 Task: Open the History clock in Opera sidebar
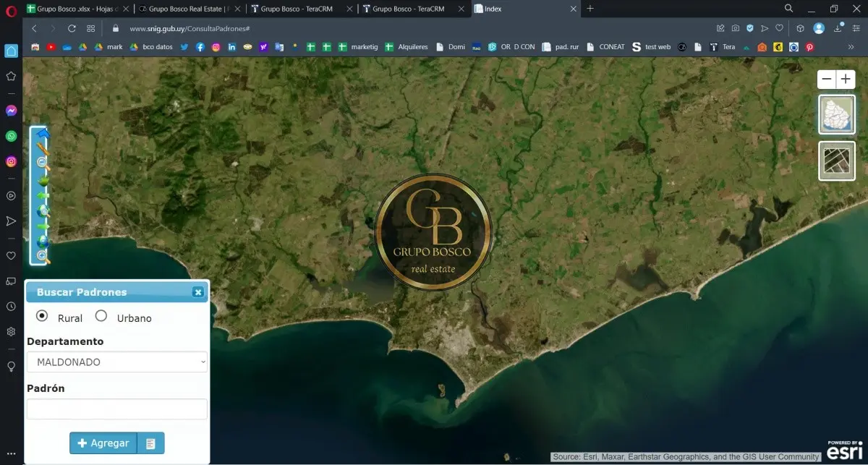point(11,307)
